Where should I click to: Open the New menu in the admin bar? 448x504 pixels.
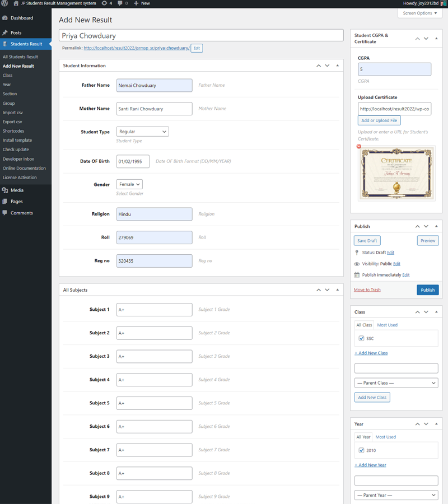click(x=142, y=3)
